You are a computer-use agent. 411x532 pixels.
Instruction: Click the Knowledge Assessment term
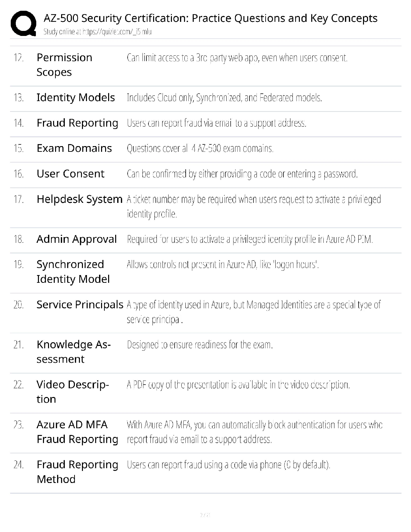(74, 352)
